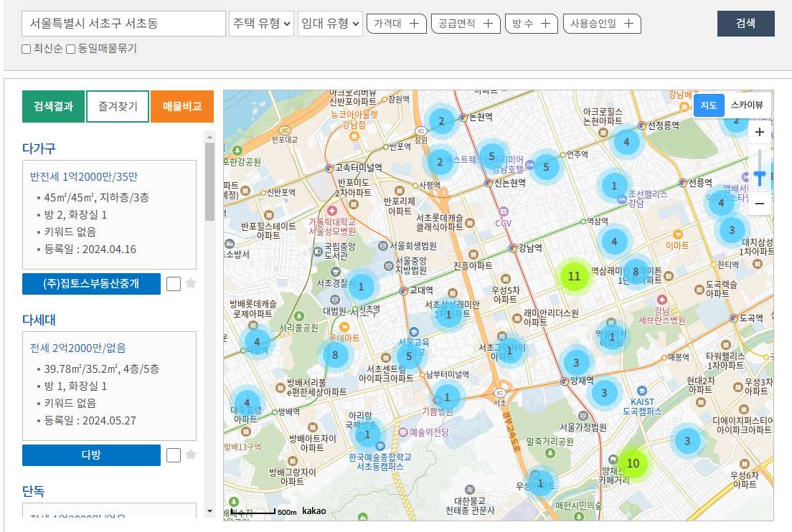Click the results list scrollbar down arrow
Screen dimensions: 792x532
tap(209, 511)
